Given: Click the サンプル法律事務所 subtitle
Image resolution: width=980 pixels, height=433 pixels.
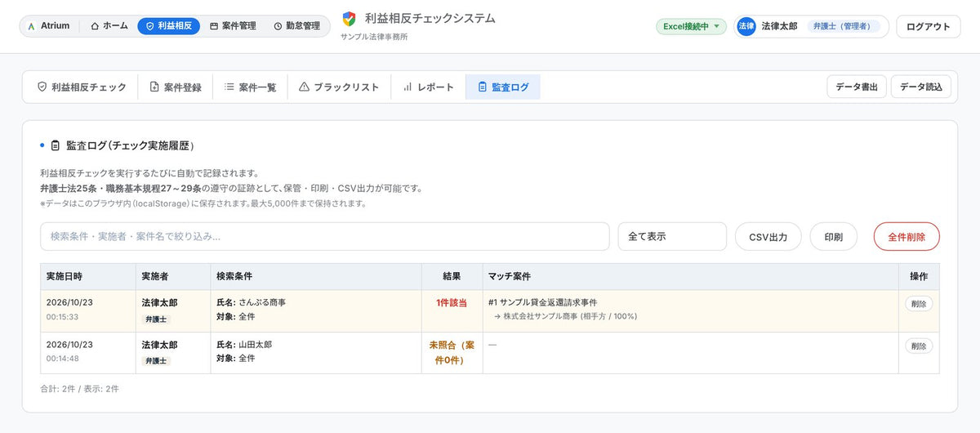Looking at the screenshot, I should (x=374, y=38).
